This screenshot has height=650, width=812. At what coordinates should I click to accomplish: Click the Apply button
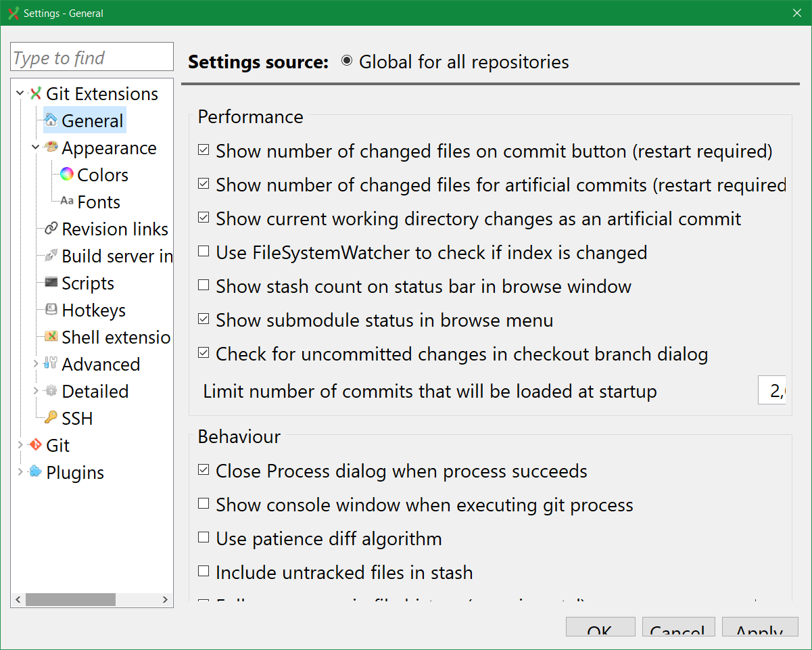(x=760, y=627)
